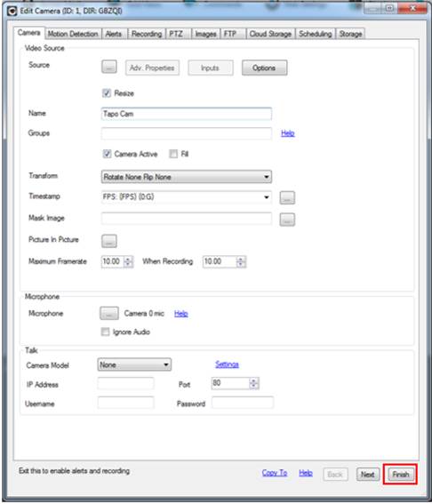
Task: Click the Finish button
Action: 400,474
